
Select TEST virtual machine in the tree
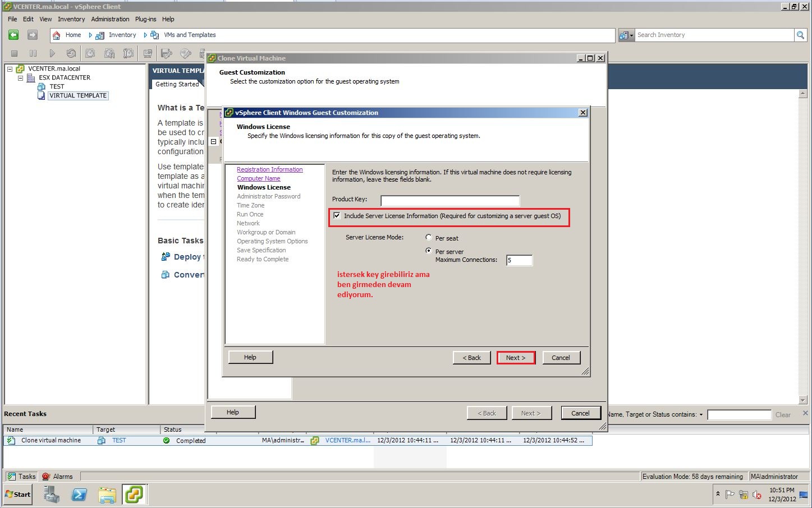coord(57,86)
